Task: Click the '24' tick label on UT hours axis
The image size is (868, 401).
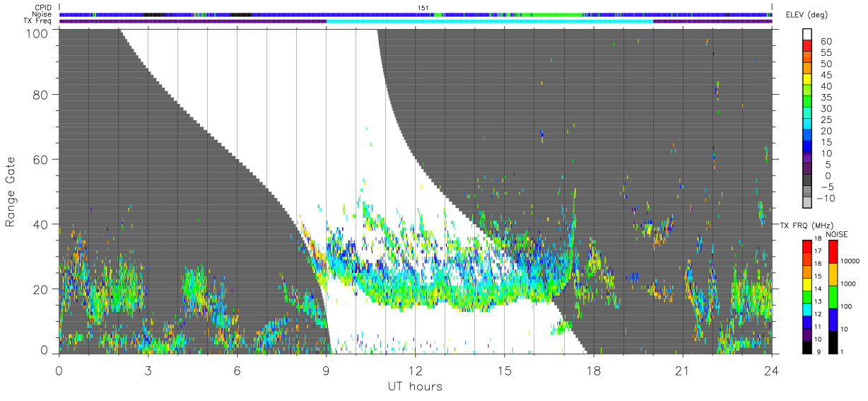Action: (771, 370)
